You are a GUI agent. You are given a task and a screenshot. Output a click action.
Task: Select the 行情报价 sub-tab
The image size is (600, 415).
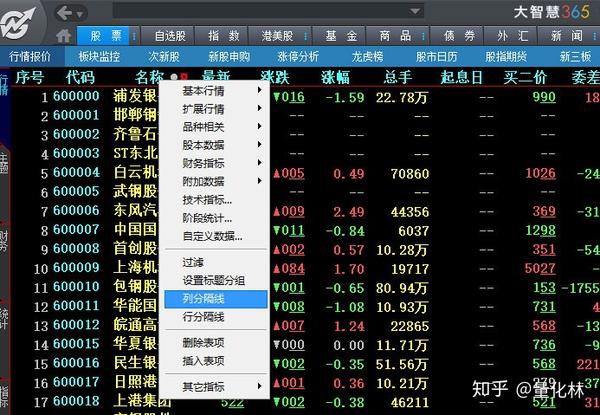pyautogui.click(x=30, y=57)
